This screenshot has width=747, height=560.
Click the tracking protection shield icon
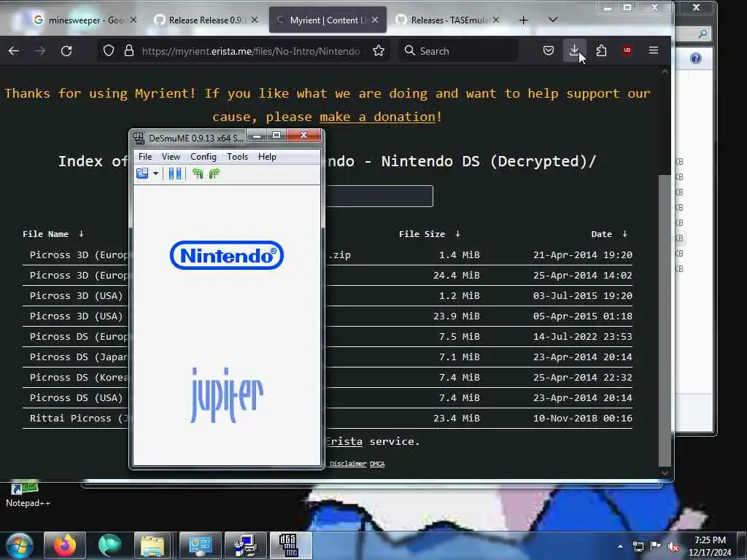click(x=109, y=50)
